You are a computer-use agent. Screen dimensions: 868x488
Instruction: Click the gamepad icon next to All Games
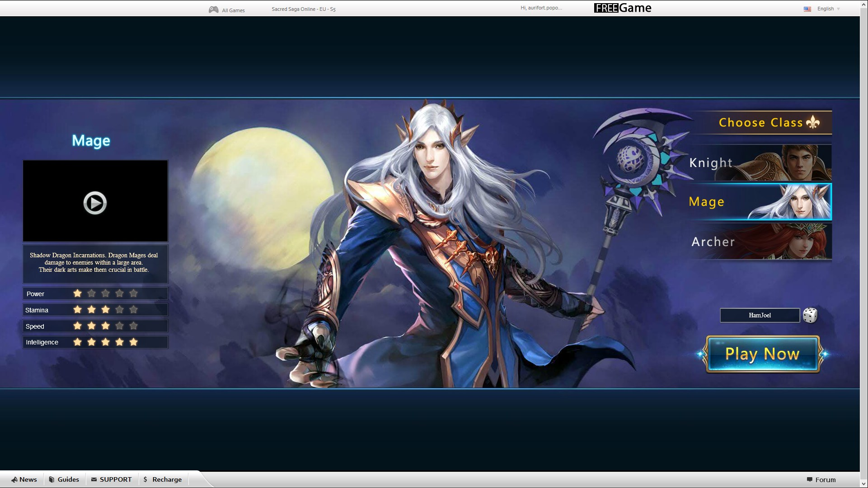(213, 9)
